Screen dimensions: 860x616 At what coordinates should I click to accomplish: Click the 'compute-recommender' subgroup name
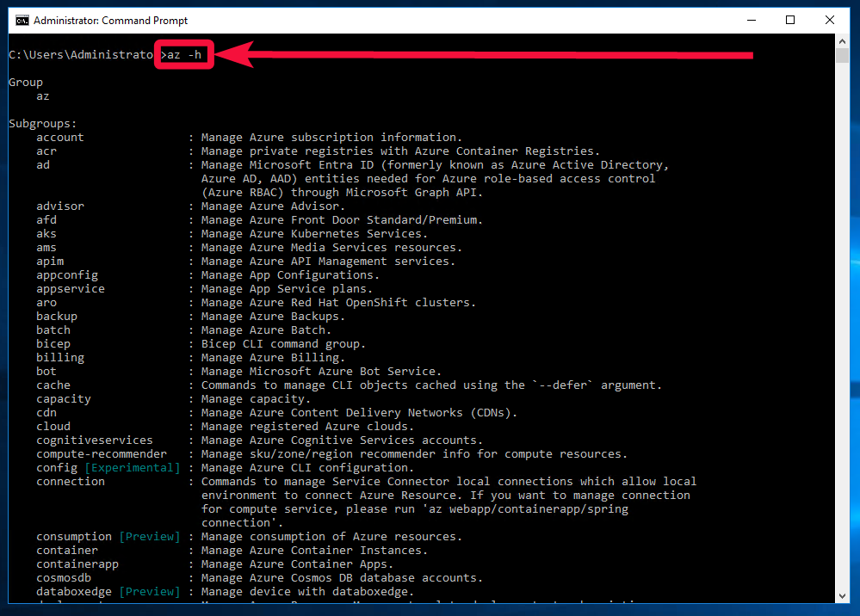coord(102,453)
